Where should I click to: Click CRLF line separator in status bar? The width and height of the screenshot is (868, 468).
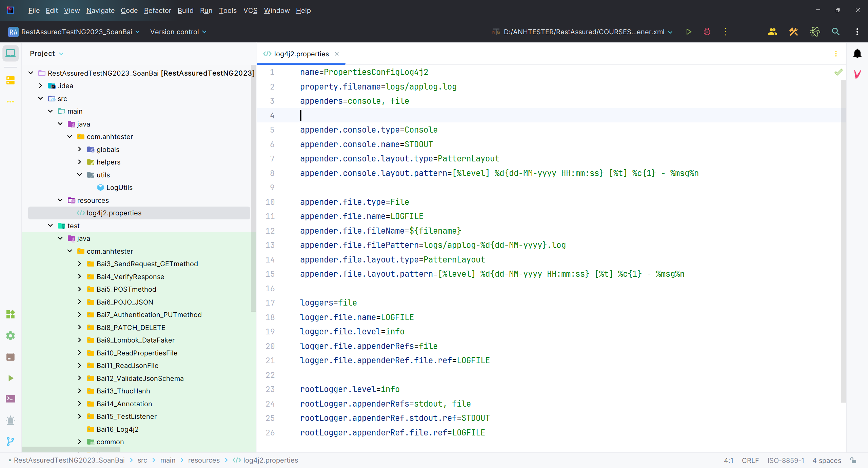[750, 460]
